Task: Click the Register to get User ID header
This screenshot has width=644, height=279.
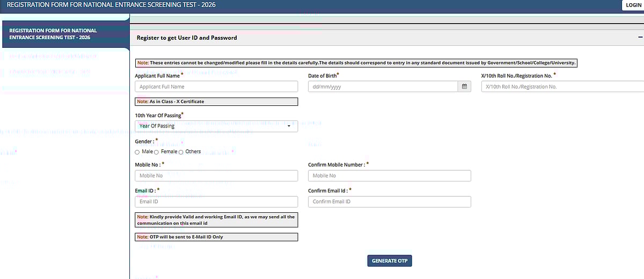Action: (x=187, y=38)
